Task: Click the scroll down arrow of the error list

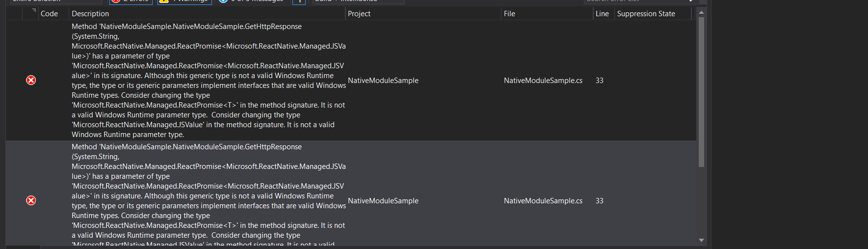Action: coord(701,240)
